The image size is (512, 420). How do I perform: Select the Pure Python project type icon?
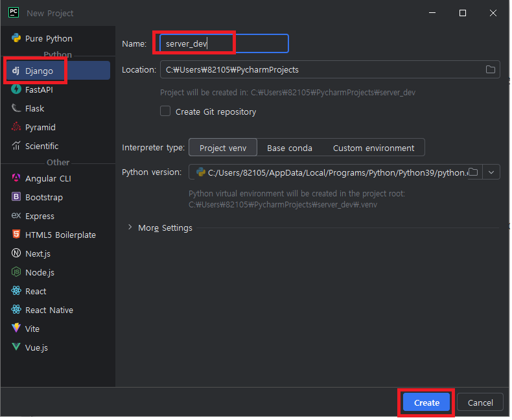[x=16, y=38]
